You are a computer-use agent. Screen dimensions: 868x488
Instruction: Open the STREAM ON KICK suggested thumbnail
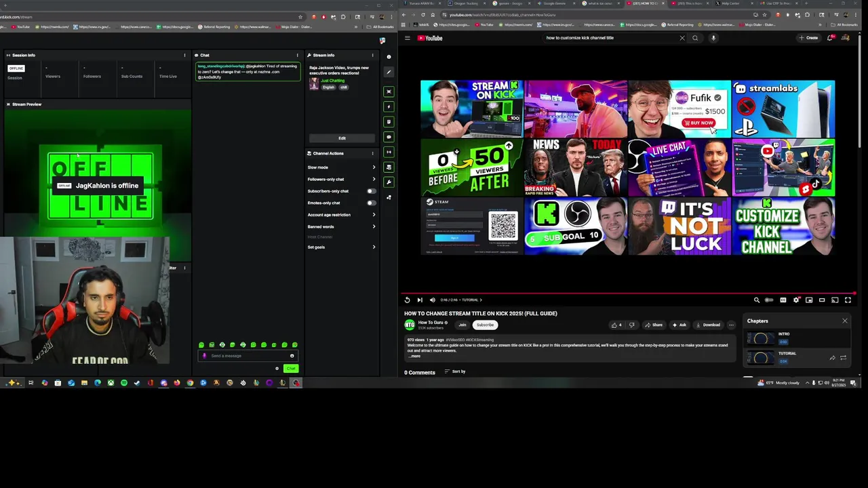pyautogui.click(x=472, y=109)
